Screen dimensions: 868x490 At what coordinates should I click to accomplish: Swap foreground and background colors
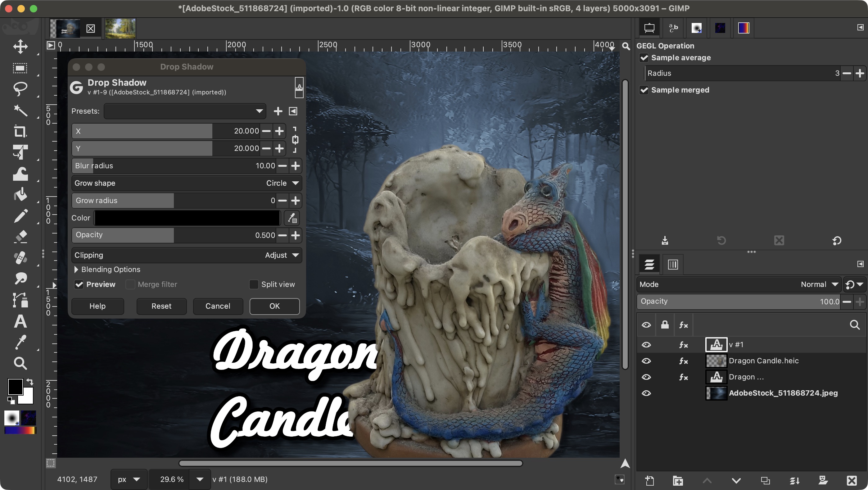(30, 382)
